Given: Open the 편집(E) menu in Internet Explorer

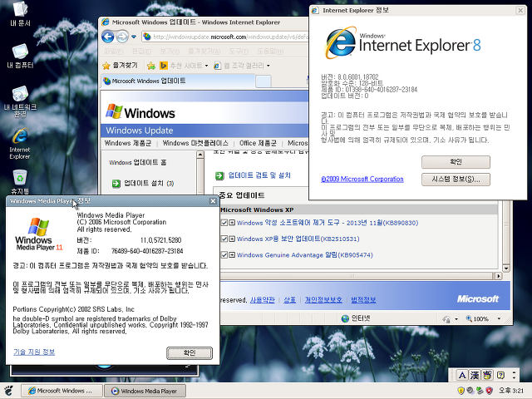Looking at the screenshot, I should pos(141,52).
